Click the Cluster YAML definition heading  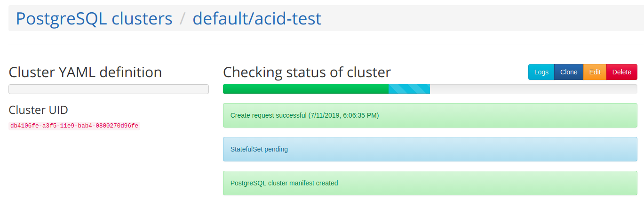[x=85, y=72]
